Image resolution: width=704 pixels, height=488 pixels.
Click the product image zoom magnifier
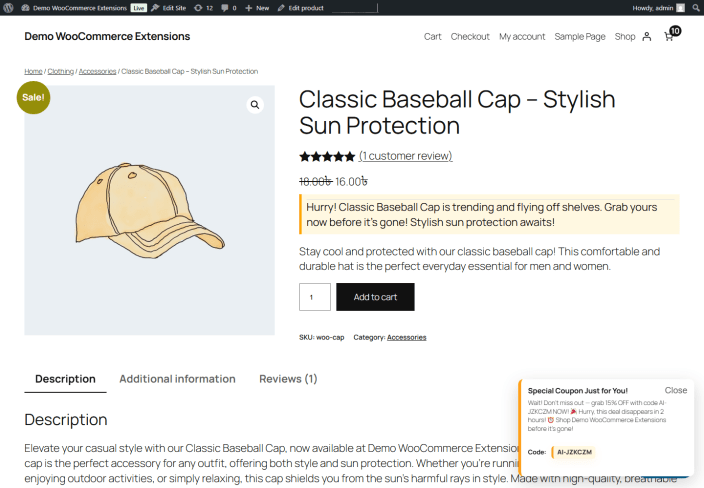pos(255,105)
